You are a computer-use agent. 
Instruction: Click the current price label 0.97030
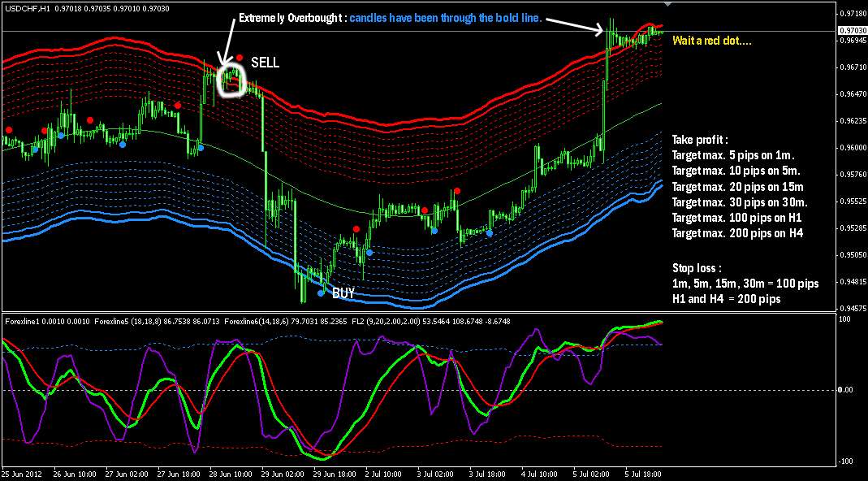pyautogui.click(x=853, y=31)
